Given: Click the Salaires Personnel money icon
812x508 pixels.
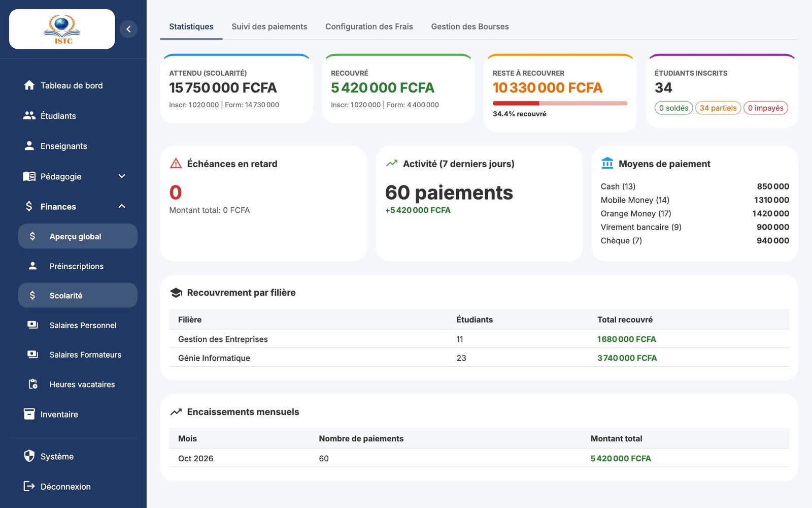Looking at the screenshot, I should 32,325.
